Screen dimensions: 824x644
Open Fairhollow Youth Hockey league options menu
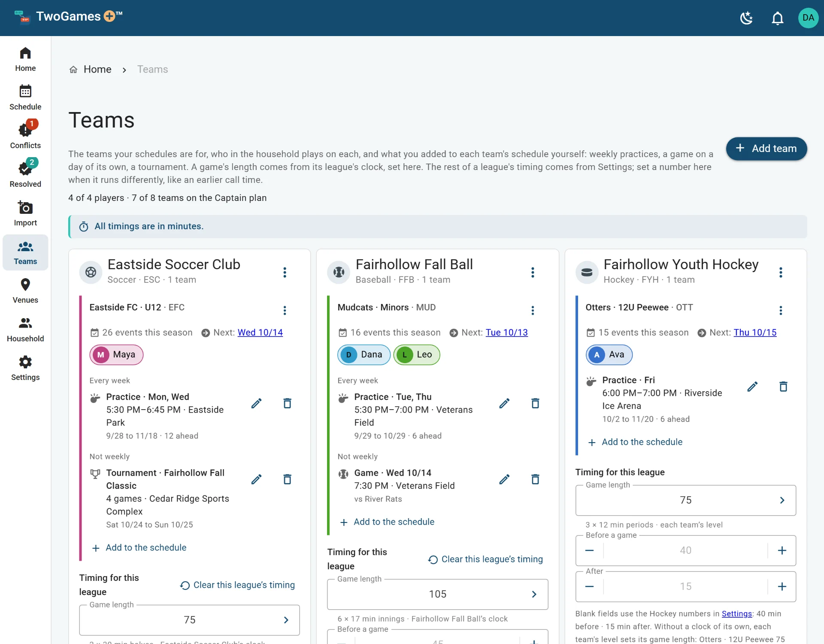tap(781, 272)
